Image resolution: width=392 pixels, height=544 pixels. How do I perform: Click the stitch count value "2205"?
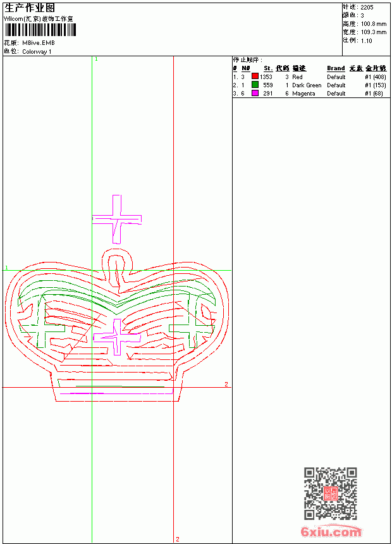(x=367, y=8)
